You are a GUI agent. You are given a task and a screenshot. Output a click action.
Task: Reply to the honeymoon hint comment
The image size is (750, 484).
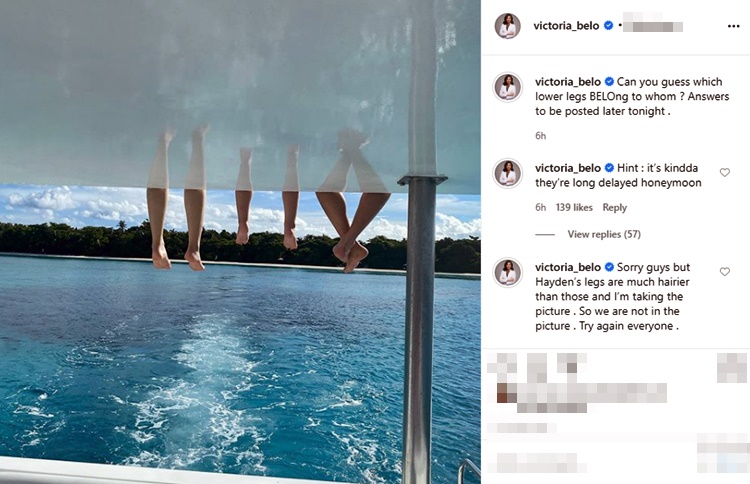tap(615, 208)
